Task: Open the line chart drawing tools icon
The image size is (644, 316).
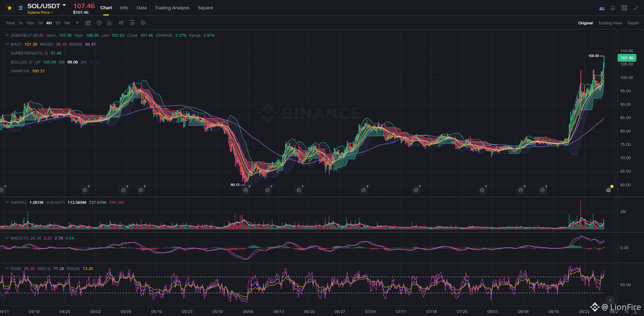Action: coord(110,23)
